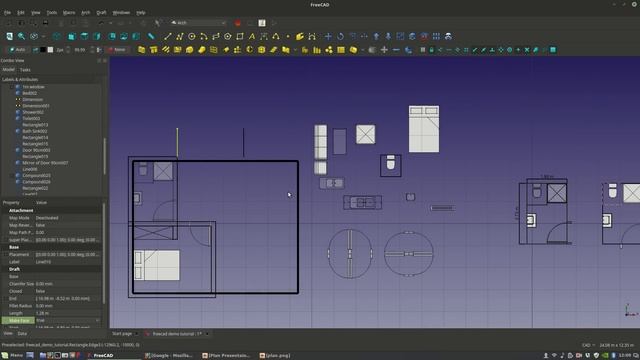Click the Arch Roof tool
Image resolution: width=640 pixels, height=360 pixels.
(226, 50)
